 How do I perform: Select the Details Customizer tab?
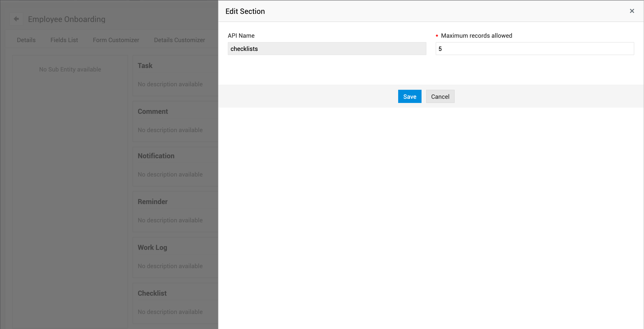pos(179,40)
